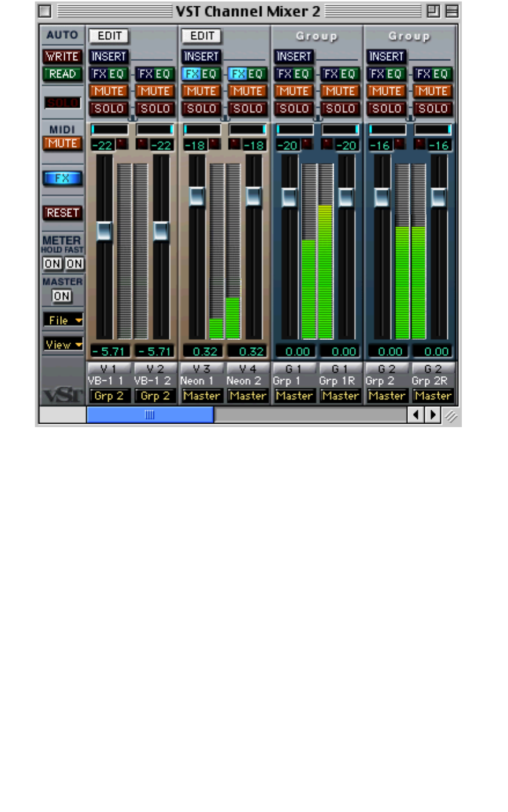Screen dimensions: 508x812
Task: Open the File dropdown menu
Action: [x=63, y=320]
